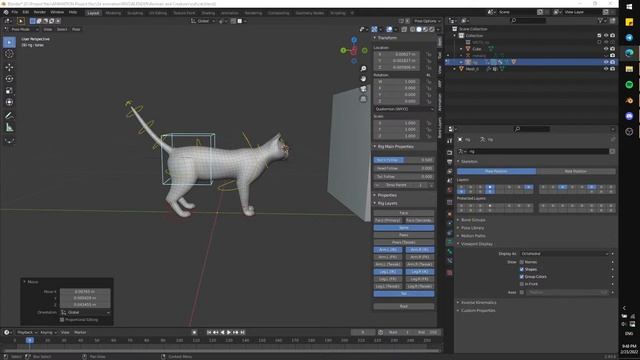Jump to the timeline start frame
The image size is (640, 360).
(x=209, y=333)
